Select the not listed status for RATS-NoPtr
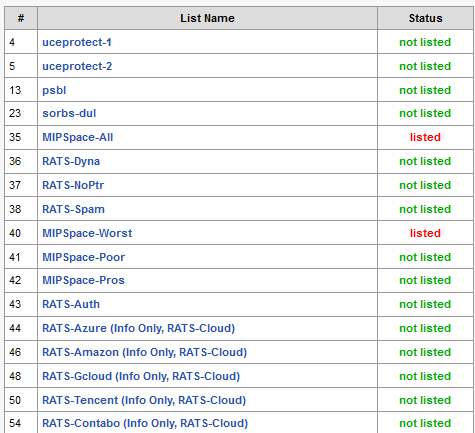This screenshot has width=475, height=433. pos(425,185)
